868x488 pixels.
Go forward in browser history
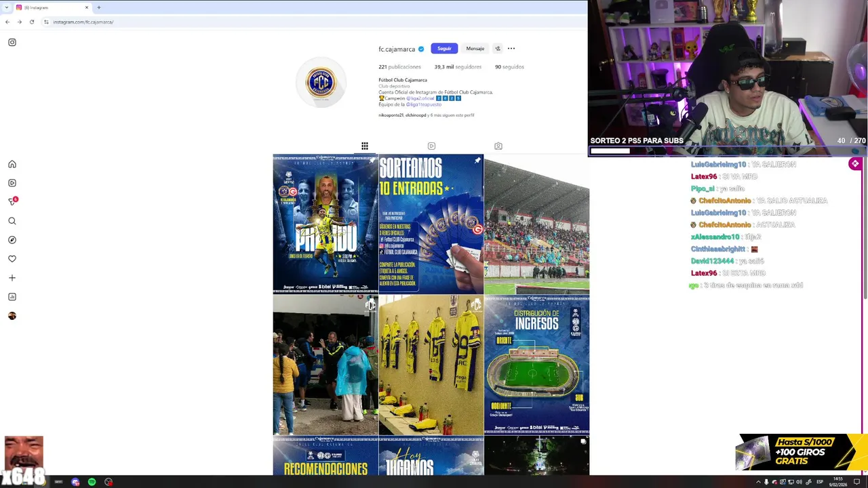(x=20, y=22)
